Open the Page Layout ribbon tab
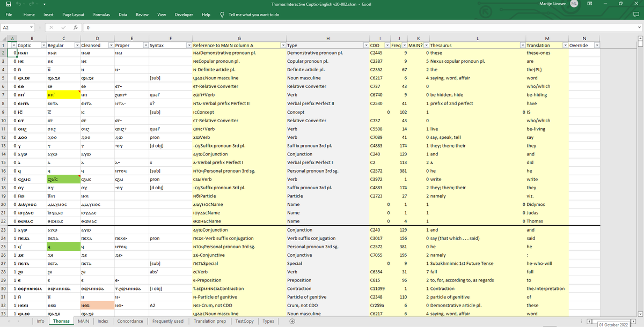Viewport: 644px width, 327px height. (74, 14)
